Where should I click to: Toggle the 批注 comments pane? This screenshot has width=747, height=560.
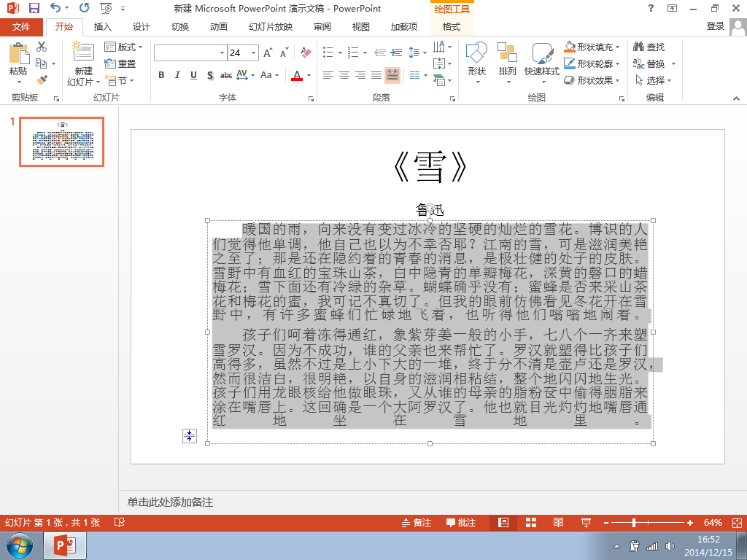click(x=461, y=523)
